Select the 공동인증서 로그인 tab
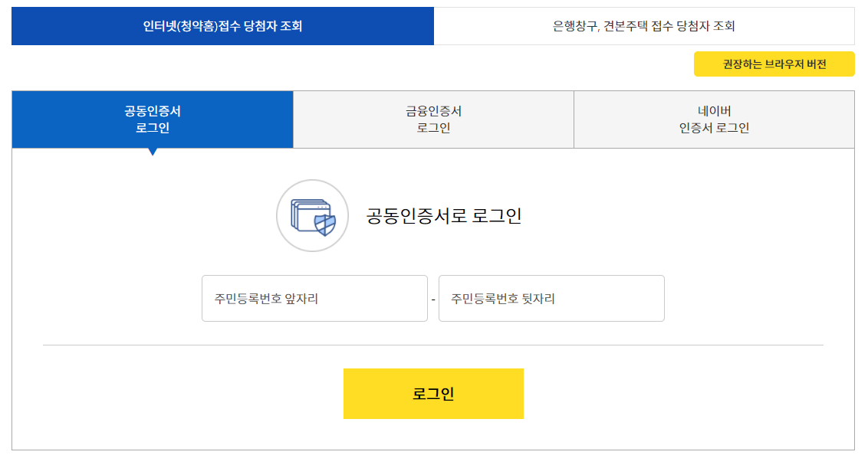The height and width of the screenshot is (455, 868). [153, 119]
